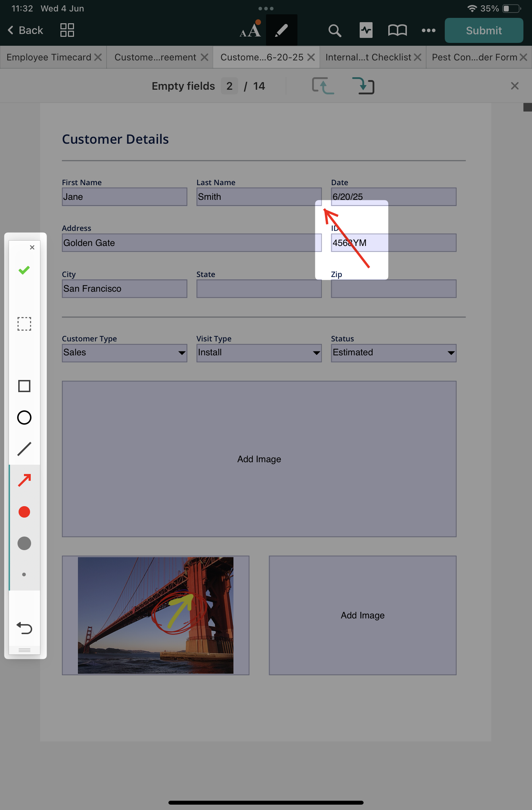This screenshot has height=810, width=532.
Task: Select the straight line tool
Action: (x=24, y=449)
